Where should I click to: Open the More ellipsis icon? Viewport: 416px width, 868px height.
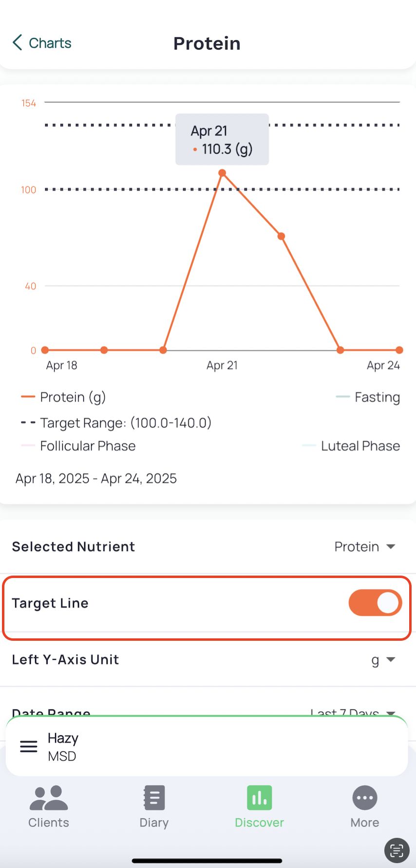(365, 798)
